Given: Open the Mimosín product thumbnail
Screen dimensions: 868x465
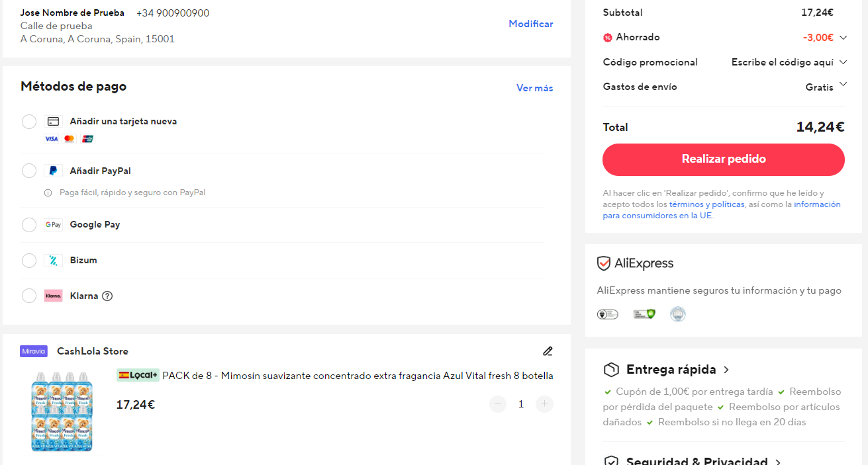Looking at the screenshot, I should [62, 411].
